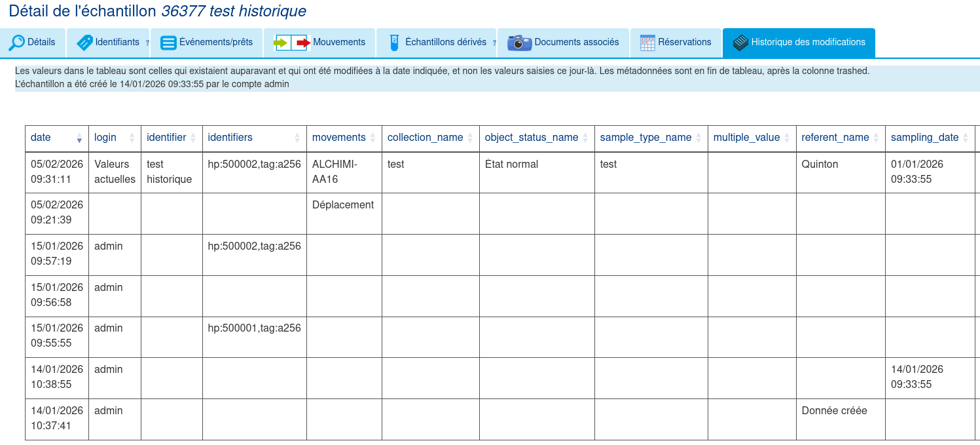Sort table by the login column
Image resolution: width=980 pixels, height=445 pixels.
(x=115, y=138)
